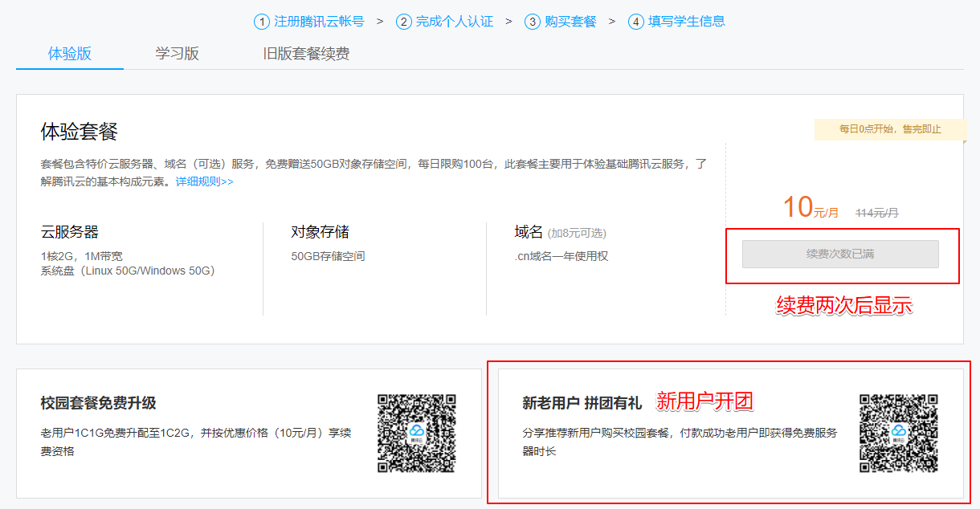Screen dimensions: 980x509
Task: Click the 分享推荐新用户购买校园套餐 description
Action: tap(680, 442)
